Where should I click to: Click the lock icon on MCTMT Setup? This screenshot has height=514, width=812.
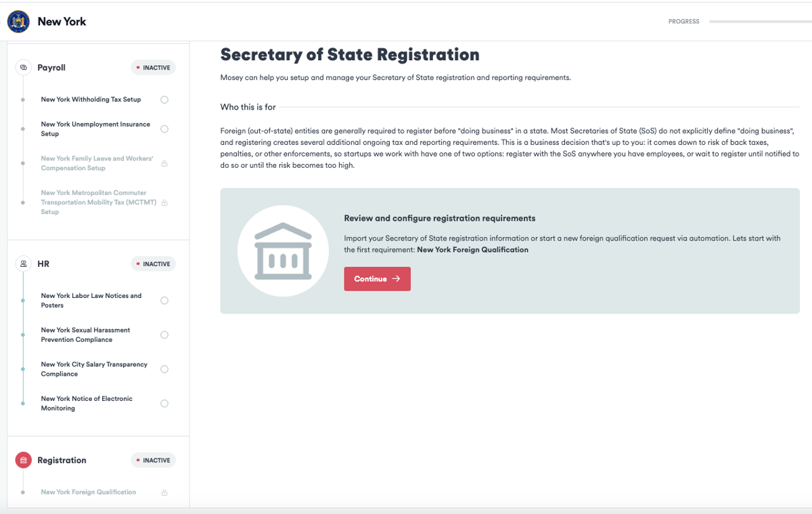click(x=164, y=202)
